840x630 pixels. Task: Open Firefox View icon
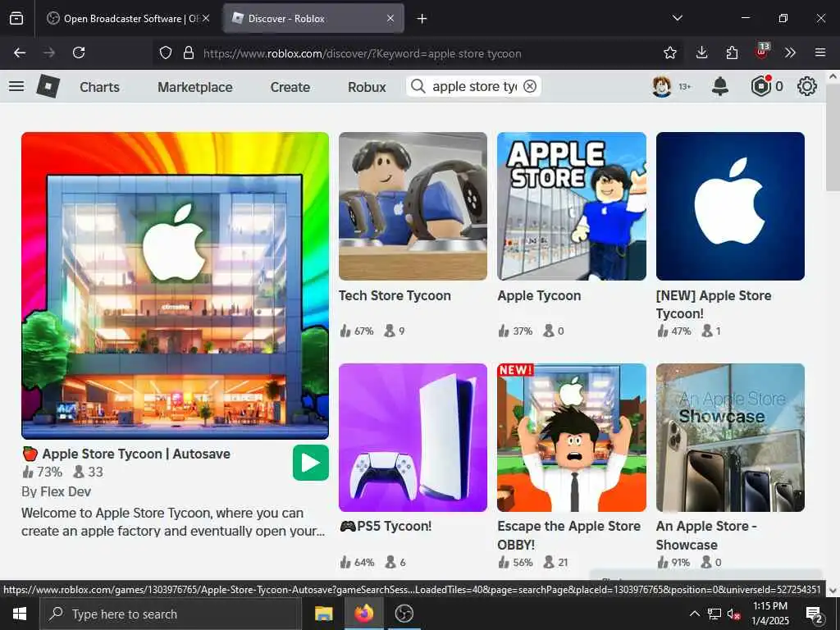(x=16, y=18)
